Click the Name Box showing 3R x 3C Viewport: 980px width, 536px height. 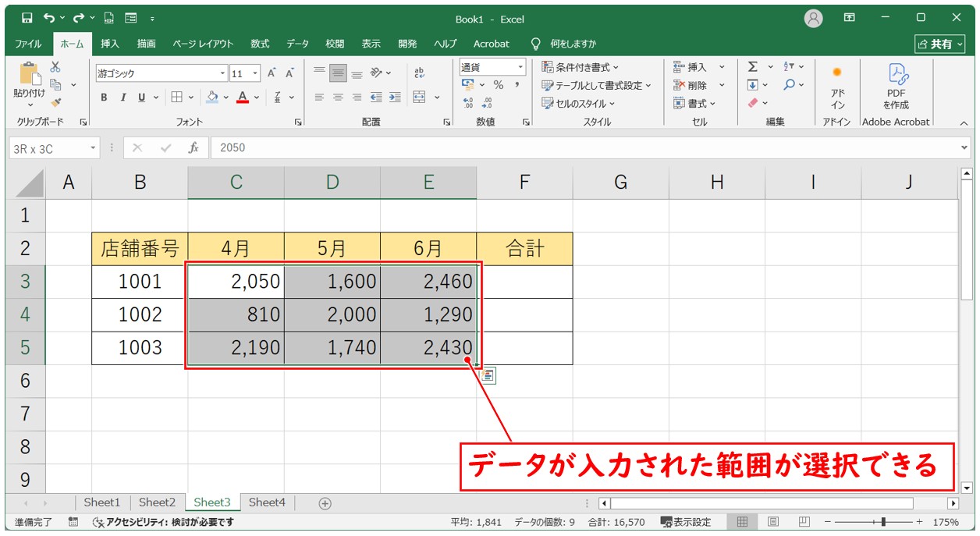coord(47,148)
